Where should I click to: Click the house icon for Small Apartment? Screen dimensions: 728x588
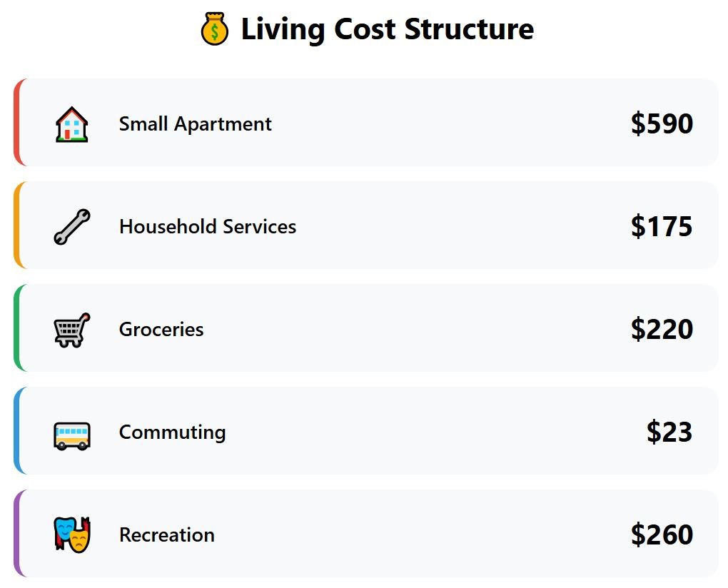(72, 124)
